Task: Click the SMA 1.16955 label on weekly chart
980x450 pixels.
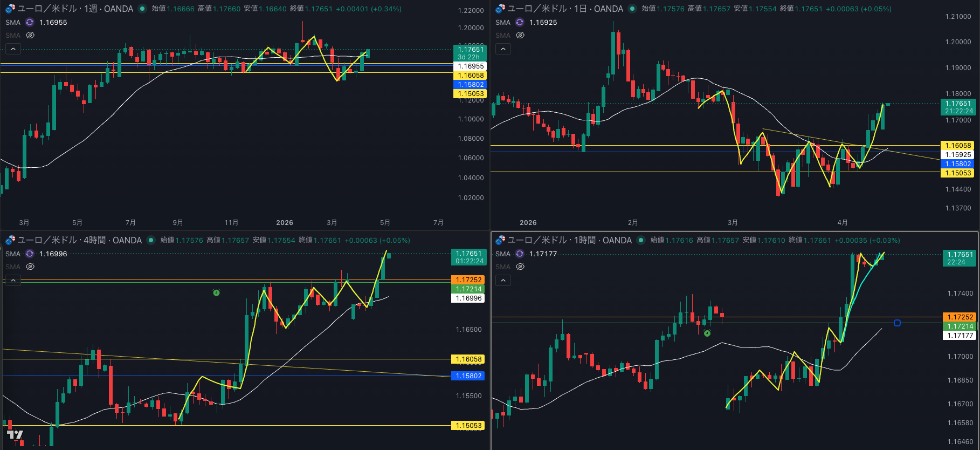Action: 53,22
